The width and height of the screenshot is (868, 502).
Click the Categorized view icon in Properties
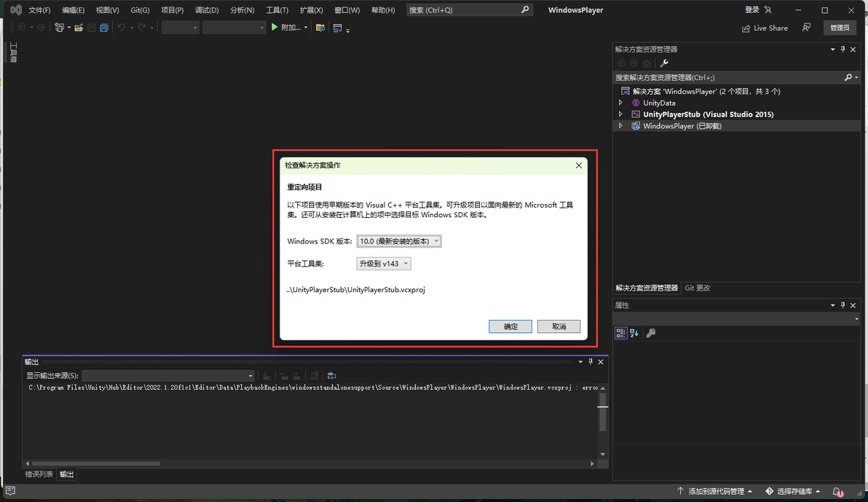pos(620,333)
